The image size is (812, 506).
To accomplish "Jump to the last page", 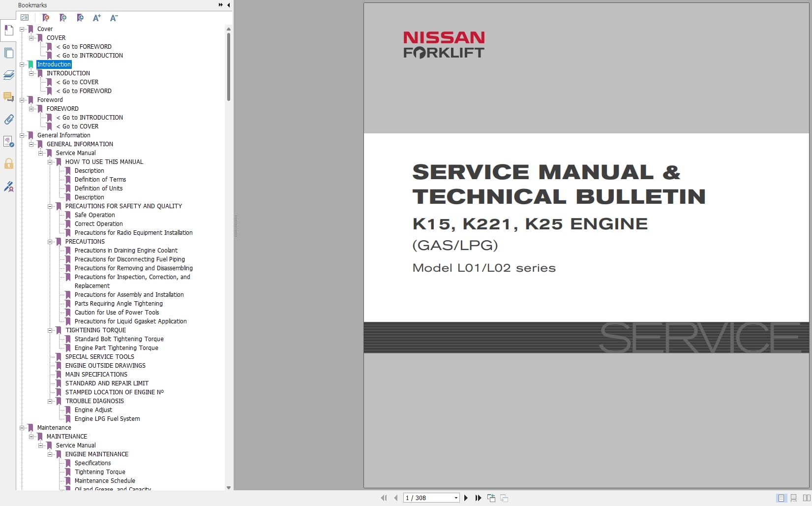I will coord(478,498).
